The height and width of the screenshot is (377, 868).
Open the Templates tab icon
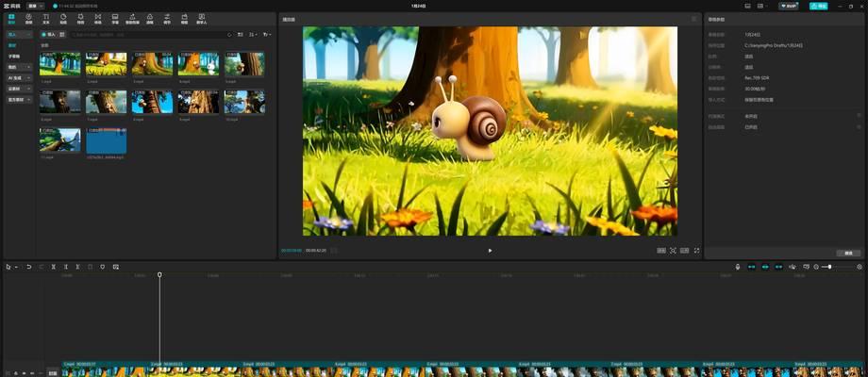pos(184,19)
